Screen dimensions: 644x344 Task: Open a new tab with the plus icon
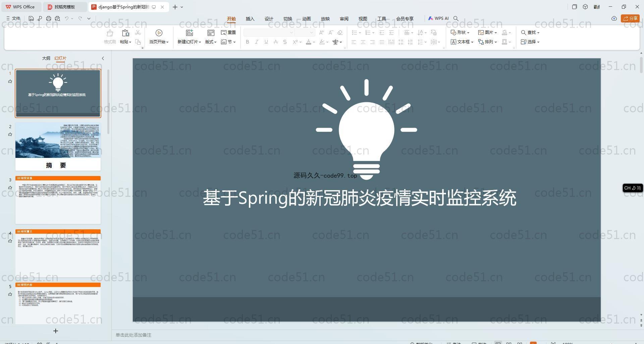[175, 7]
